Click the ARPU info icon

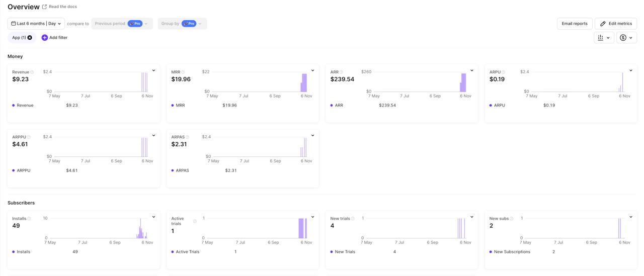(503, 72)
